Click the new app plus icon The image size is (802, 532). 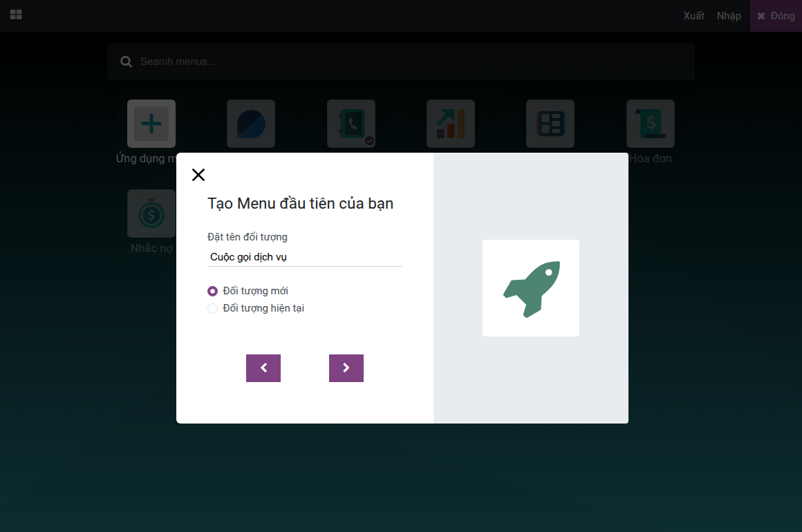pos(151,124)
